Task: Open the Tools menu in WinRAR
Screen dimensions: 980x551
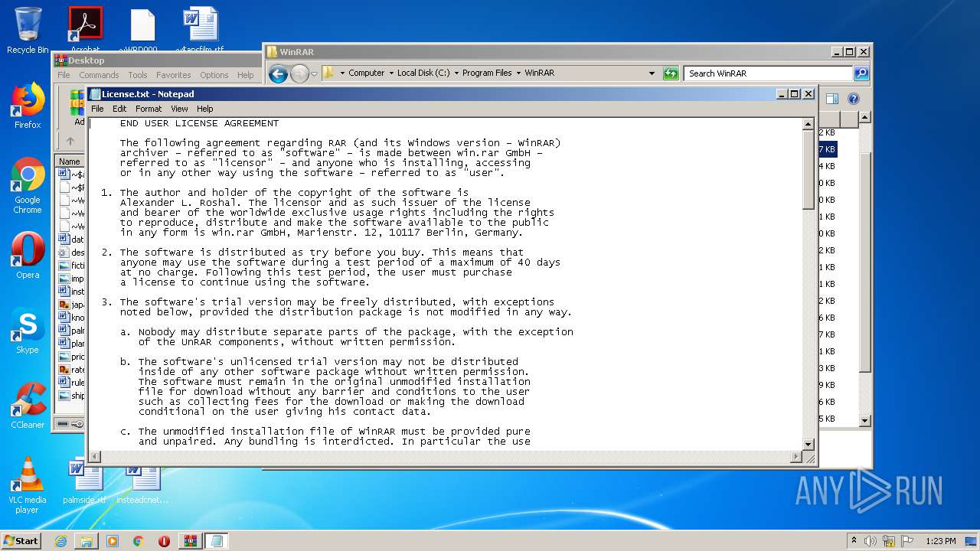Action: point(138,75)
